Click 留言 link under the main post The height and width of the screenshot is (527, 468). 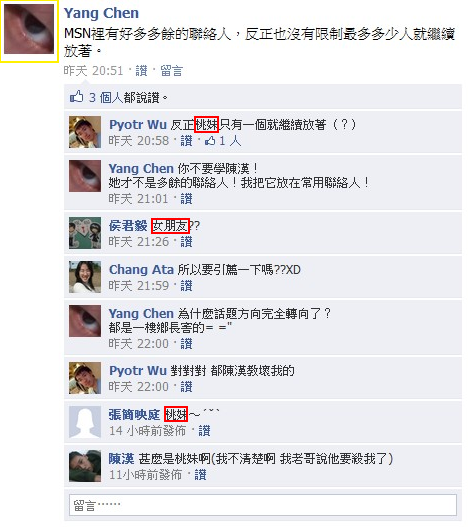(x=171, y=71)
